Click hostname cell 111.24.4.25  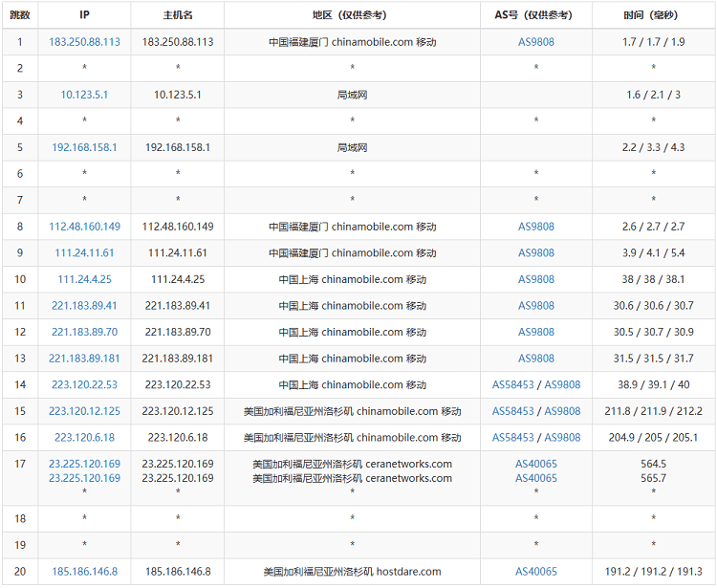pyautogui.click(x=178, y=279)
